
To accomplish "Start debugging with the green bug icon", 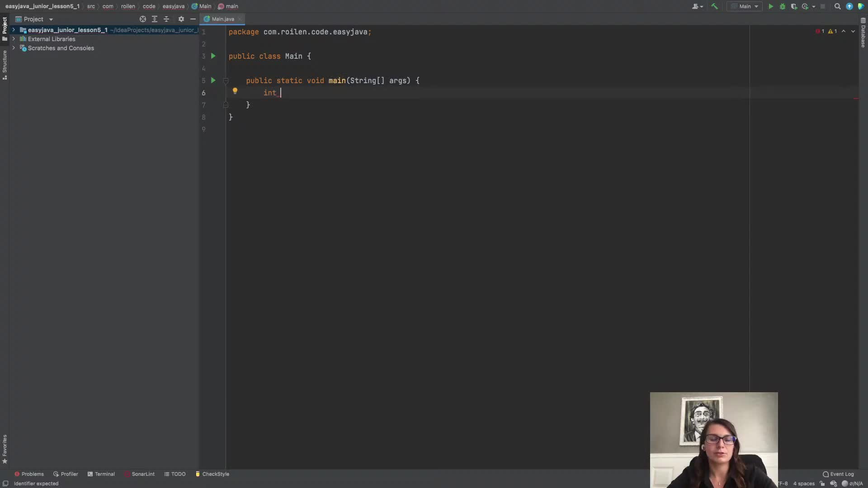I will (783, 6).
